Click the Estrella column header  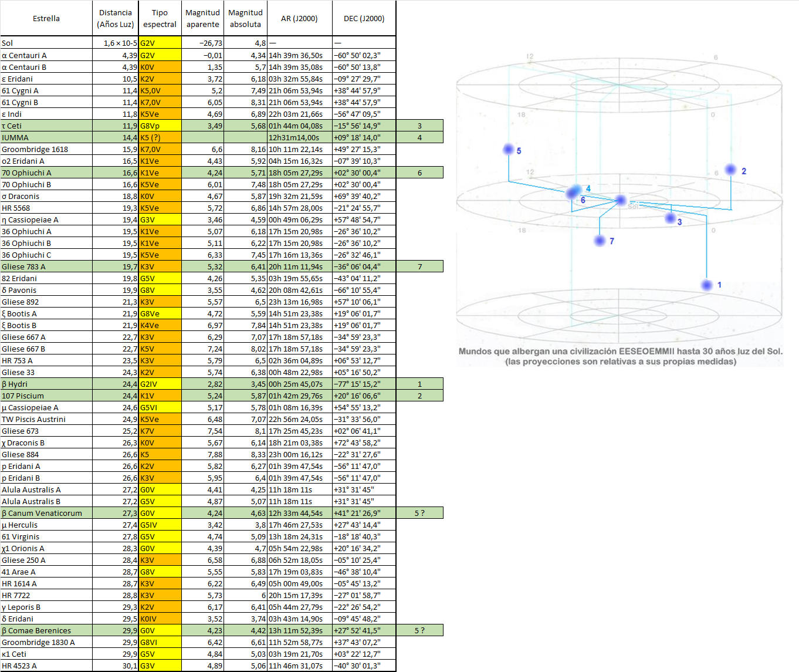click(x=46, y=19)
